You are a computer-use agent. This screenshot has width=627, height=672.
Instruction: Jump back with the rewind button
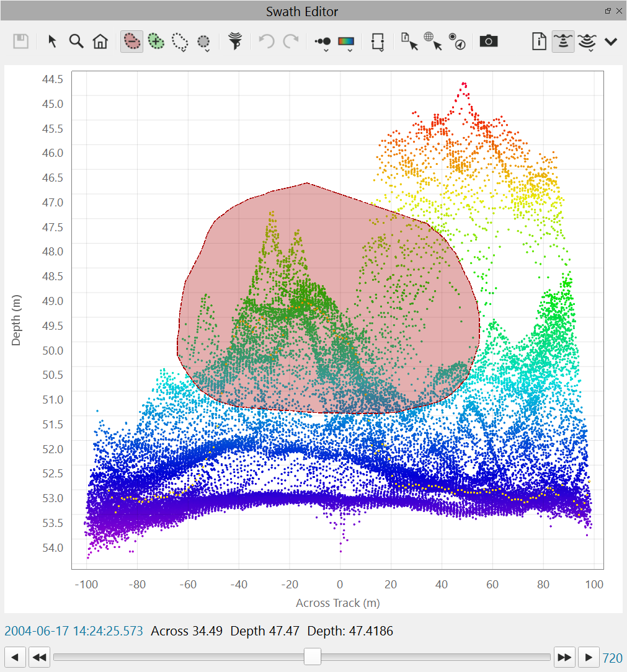39,657
